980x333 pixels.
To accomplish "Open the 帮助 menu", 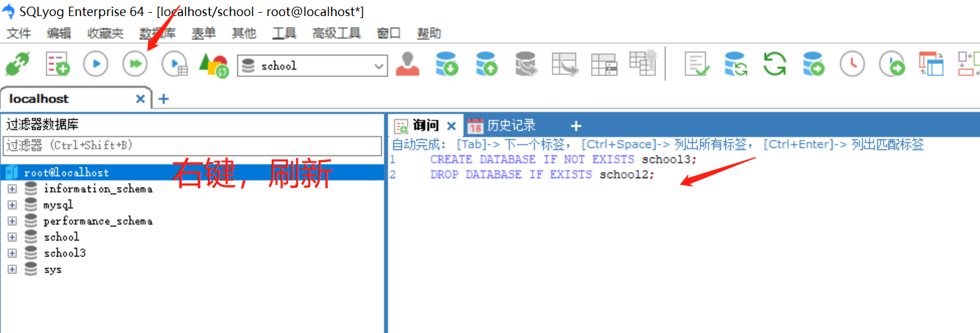I will point(429,33).
